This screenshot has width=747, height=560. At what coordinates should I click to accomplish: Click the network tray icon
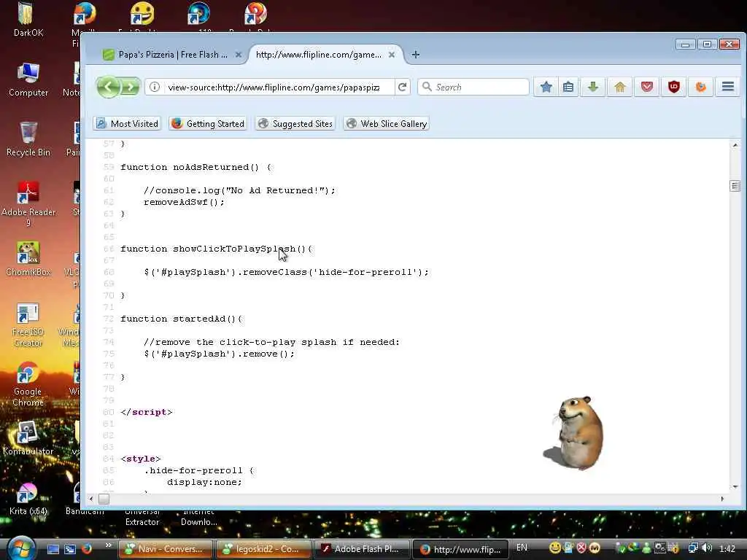point(693,548)
